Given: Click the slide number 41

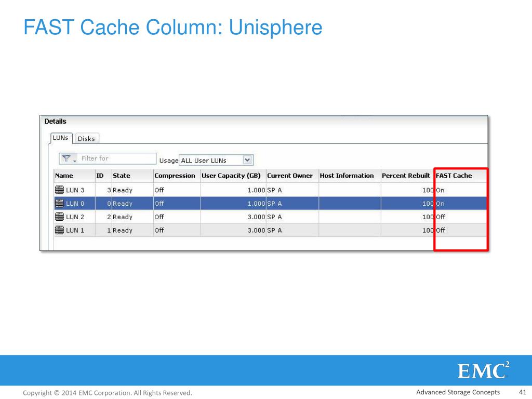Looking at the screenshot, I should 523,392.
